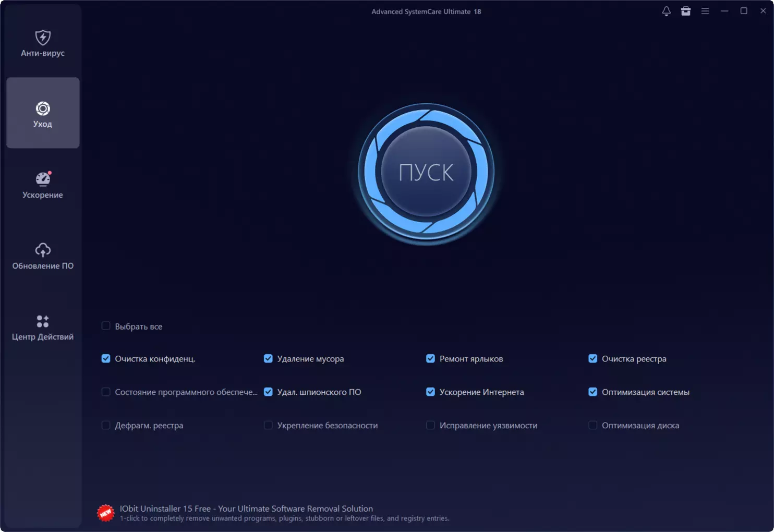Close the Advanced SystemCare window
774x532 pixels.
[x=763, y=11]
